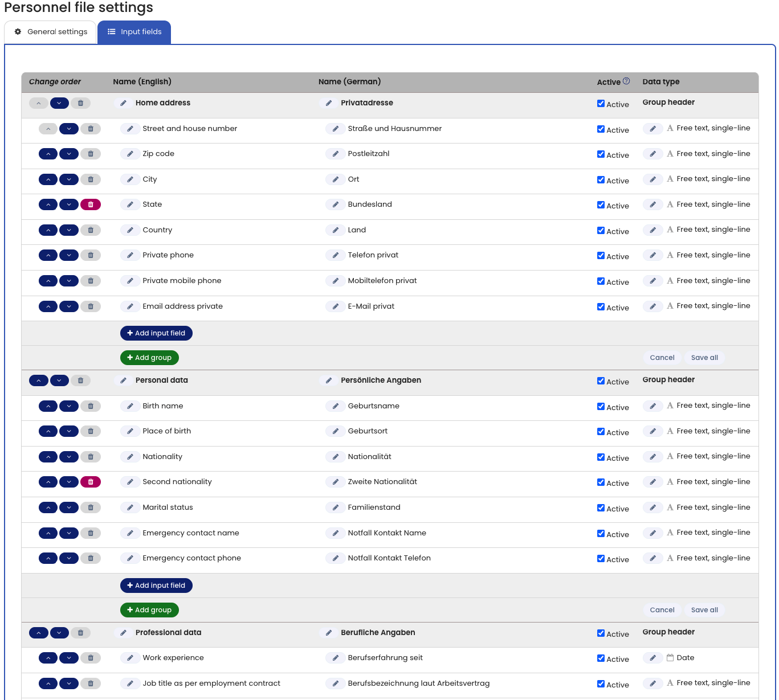779x700 pixels.
Task: Delete the Second nationality field
Action: (91, 482)
